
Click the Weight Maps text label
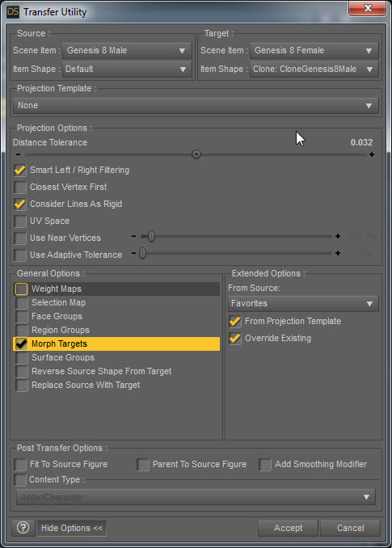click(57, 289)
